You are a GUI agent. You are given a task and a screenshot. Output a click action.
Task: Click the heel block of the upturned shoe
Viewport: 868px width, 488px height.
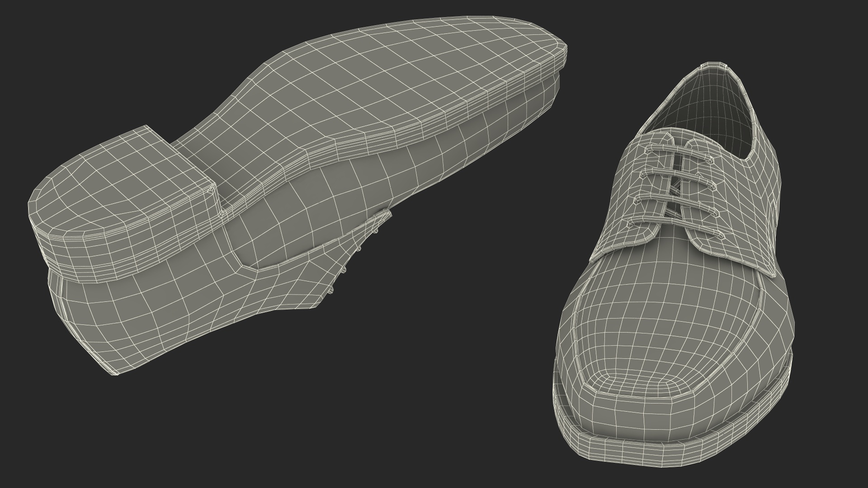(124, 203)
